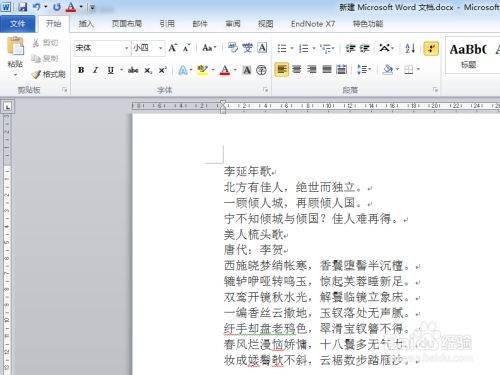
Task: Switch to the Insert (插入) tab
Action: click(86, 24)
